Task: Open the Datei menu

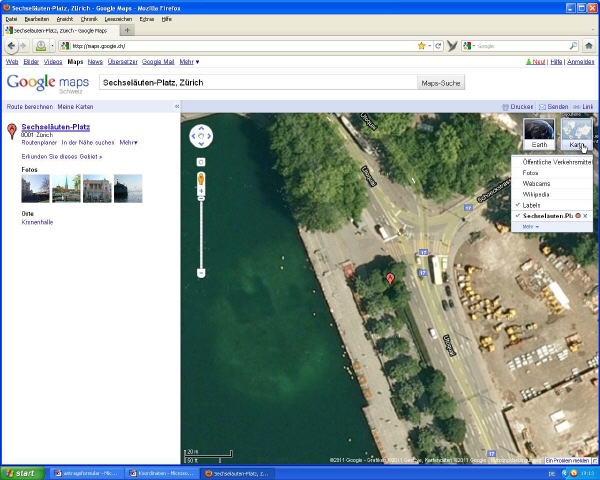Action: 11,19
